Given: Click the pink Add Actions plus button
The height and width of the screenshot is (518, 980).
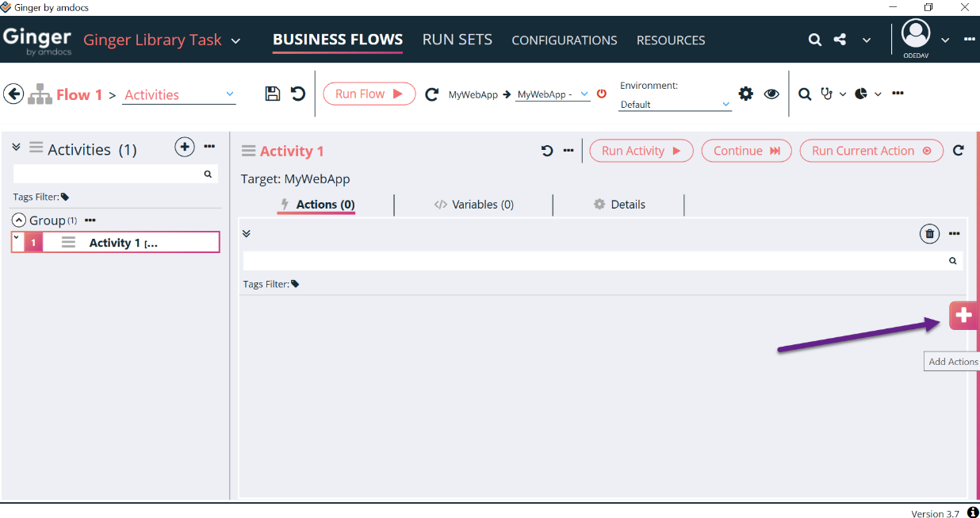Looking at the screenshot, I should coord(963,316).
